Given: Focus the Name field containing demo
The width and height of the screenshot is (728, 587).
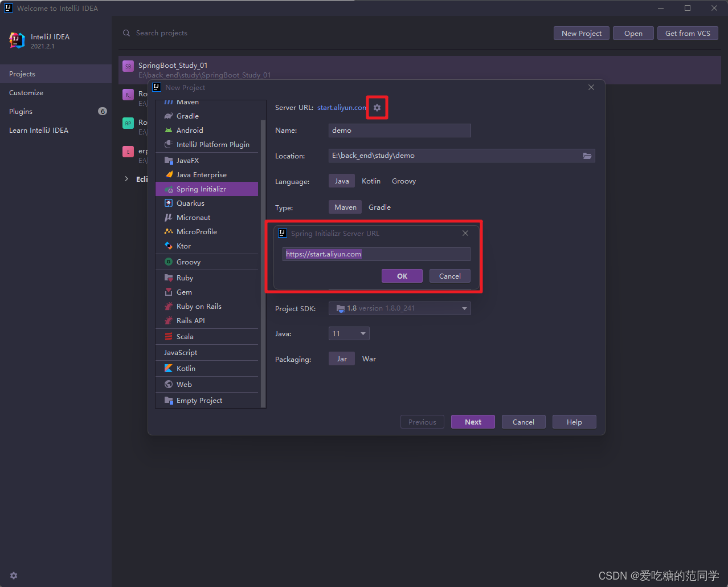Looking at the screenshot, I should click(x=400, y=131).
